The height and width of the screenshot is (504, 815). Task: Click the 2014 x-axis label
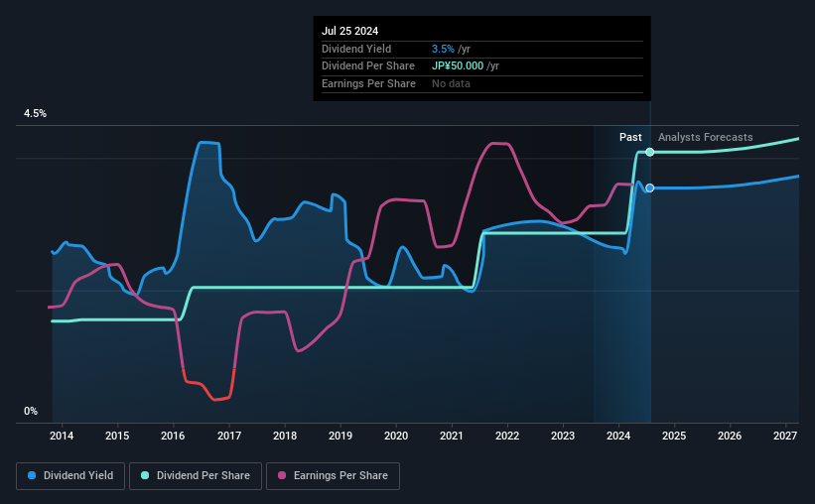(x=62, y=436)
